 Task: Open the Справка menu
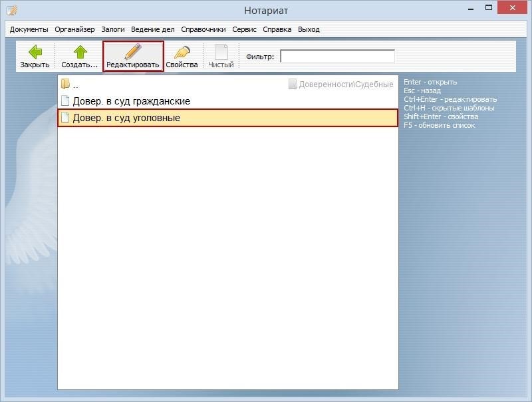coord(277,29)
